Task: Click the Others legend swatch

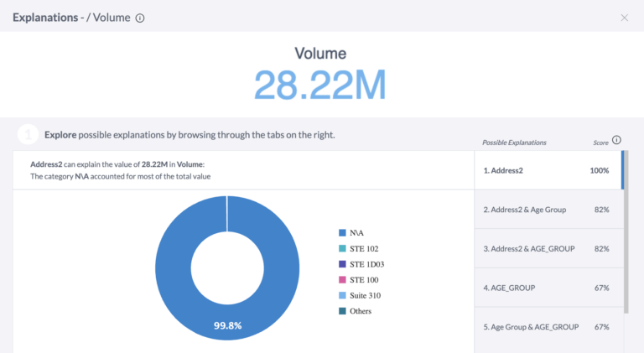Action: (341, 311)
